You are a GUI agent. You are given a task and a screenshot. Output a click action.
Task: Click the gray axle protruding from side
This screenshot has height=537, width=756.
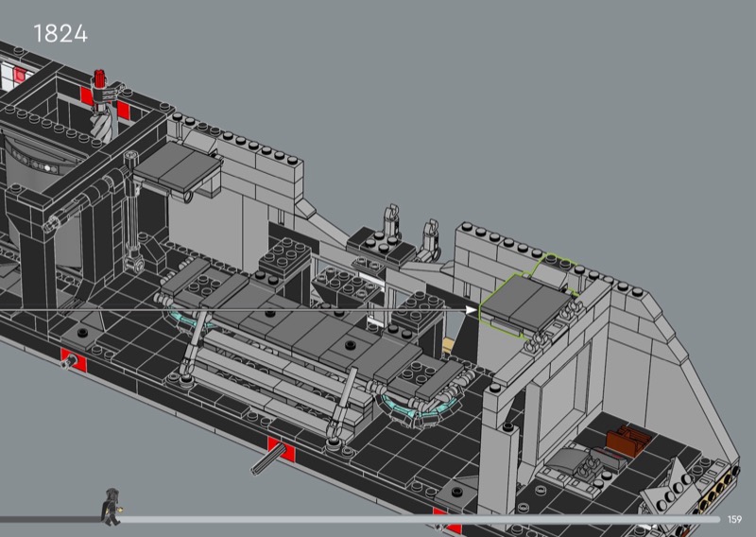tap(266, 462)
